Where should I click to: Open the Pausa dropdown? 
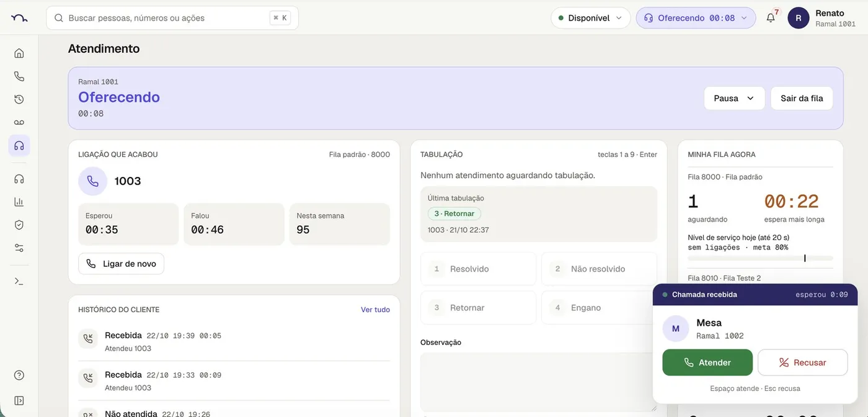point(734,98)
